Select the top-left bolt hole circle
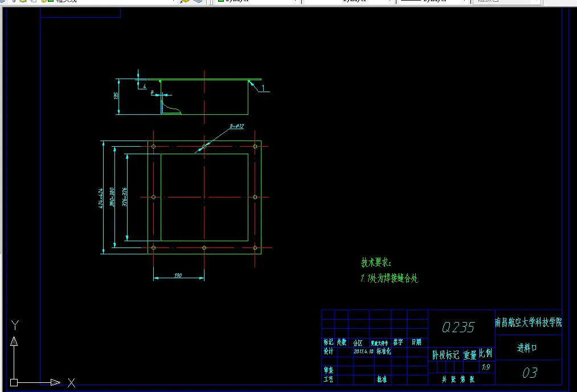This screenshot has width=577, height=392. [x=153, y=147]
